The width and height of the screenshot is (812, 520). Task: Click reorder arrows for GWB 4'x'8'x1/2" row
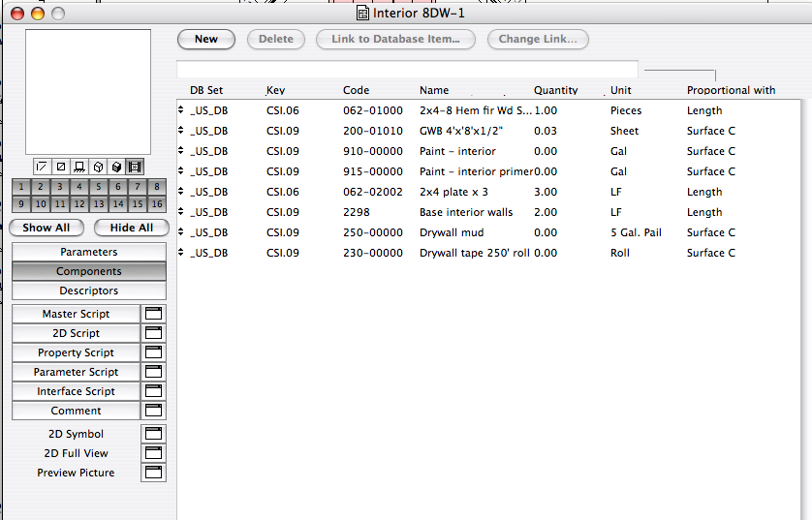point(181,130)
